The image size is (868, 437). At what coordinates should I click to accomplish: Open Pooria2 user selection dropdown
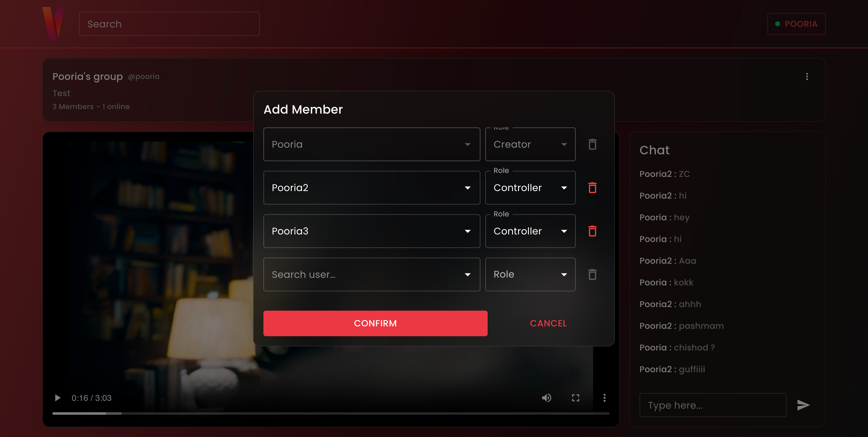tap(371, 188)
